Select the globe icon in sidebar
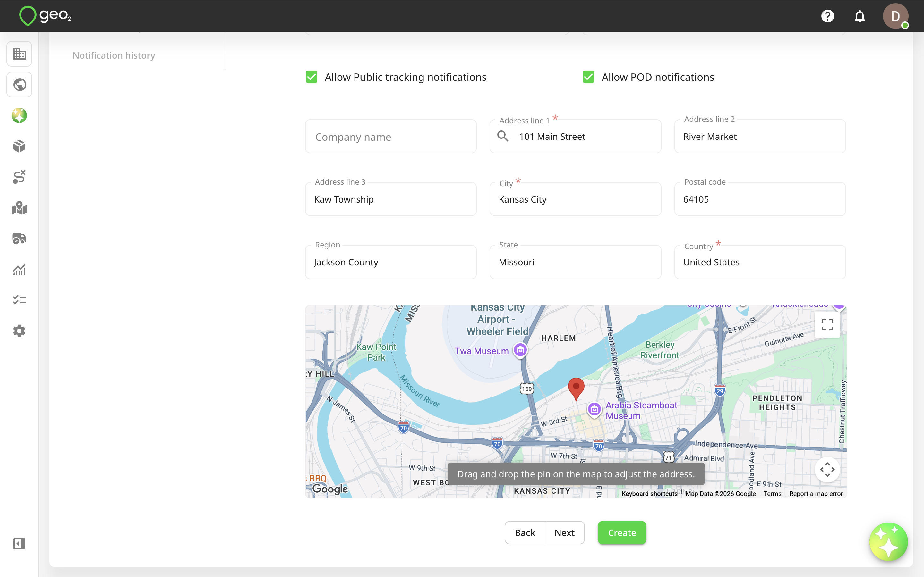Image resolution: width=924 pixels, height=577 pixels. point(20,85)
